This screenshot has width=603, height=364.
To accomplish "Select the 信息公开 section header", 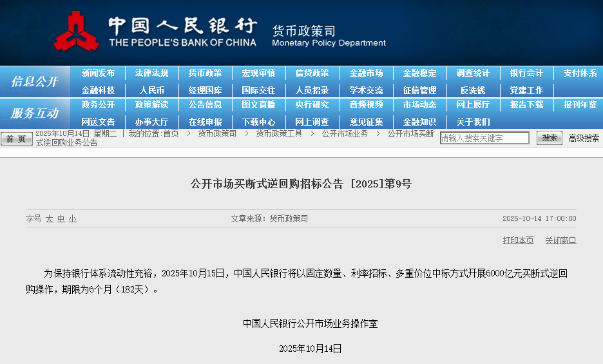I will 34,82.
